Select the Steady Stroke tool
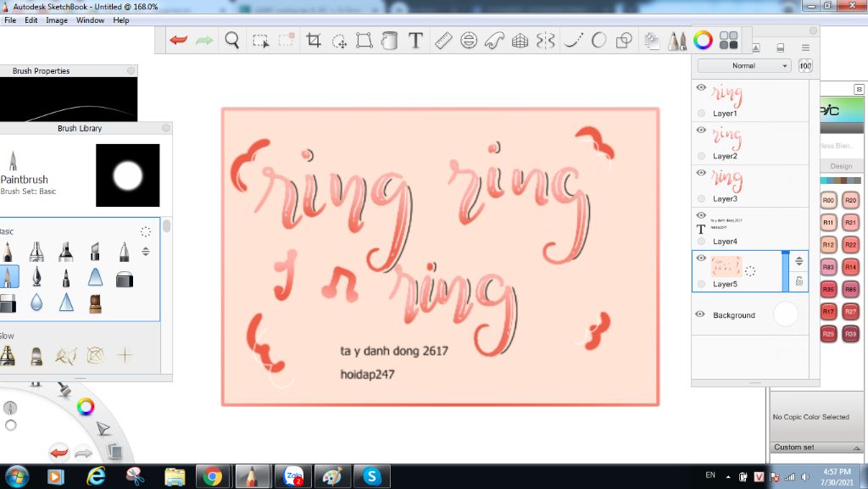Screen dimensions: 868x489 574,41
